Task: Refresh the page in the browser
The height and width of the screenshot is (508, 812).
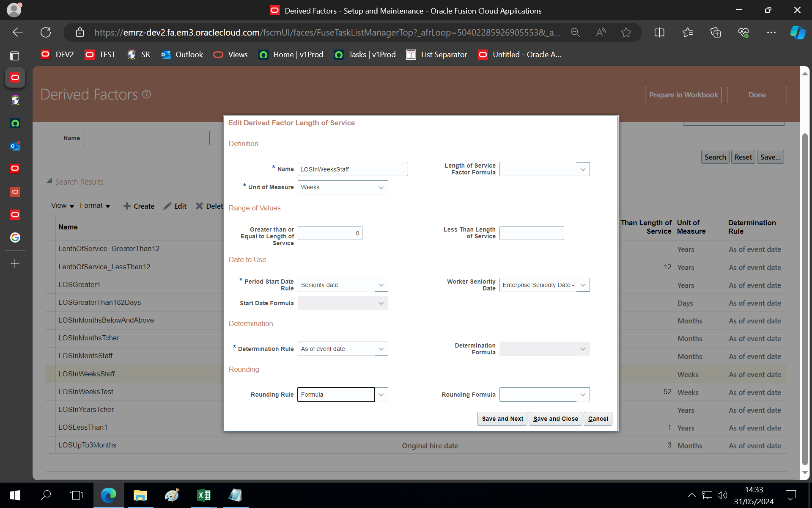Action: [46, 32]
